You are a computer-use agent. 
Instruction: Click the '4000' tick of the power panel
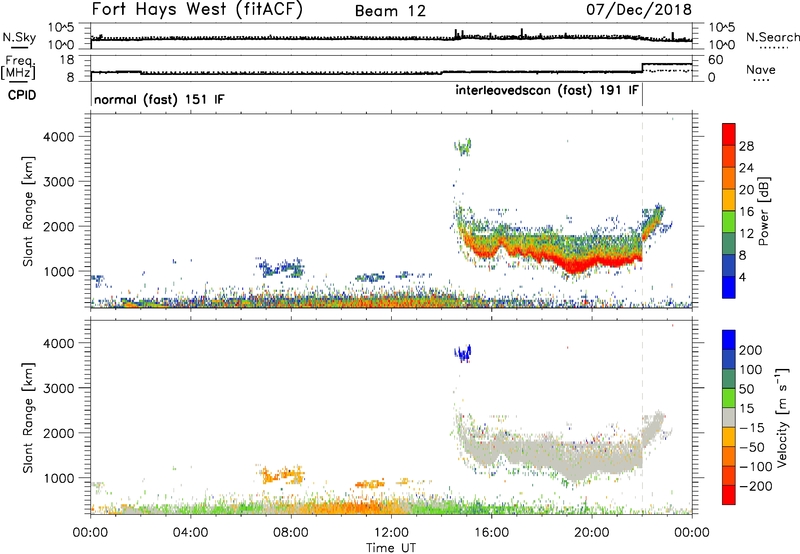pyautogui.click(x=58, y=137)
